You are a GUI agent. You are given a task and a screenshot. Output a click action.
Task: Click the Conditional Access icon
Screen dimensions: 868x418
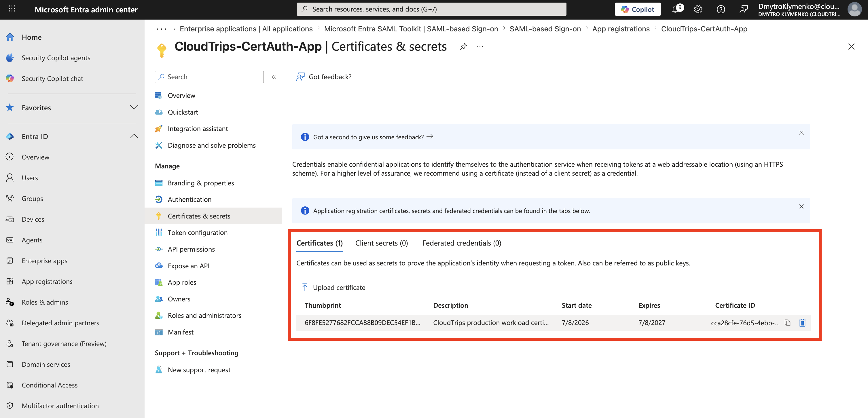point(10,385)
